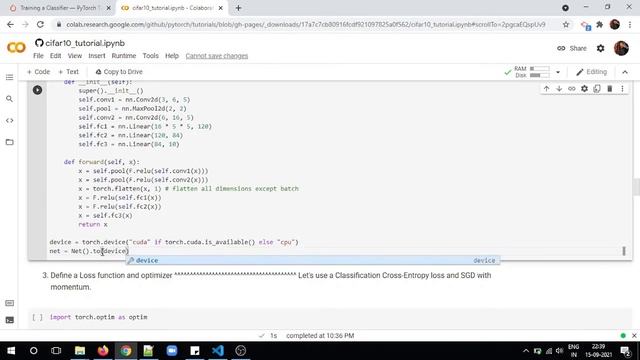Move the cell down
This screenshot has height=360, width=640.
tap(559, 89)
